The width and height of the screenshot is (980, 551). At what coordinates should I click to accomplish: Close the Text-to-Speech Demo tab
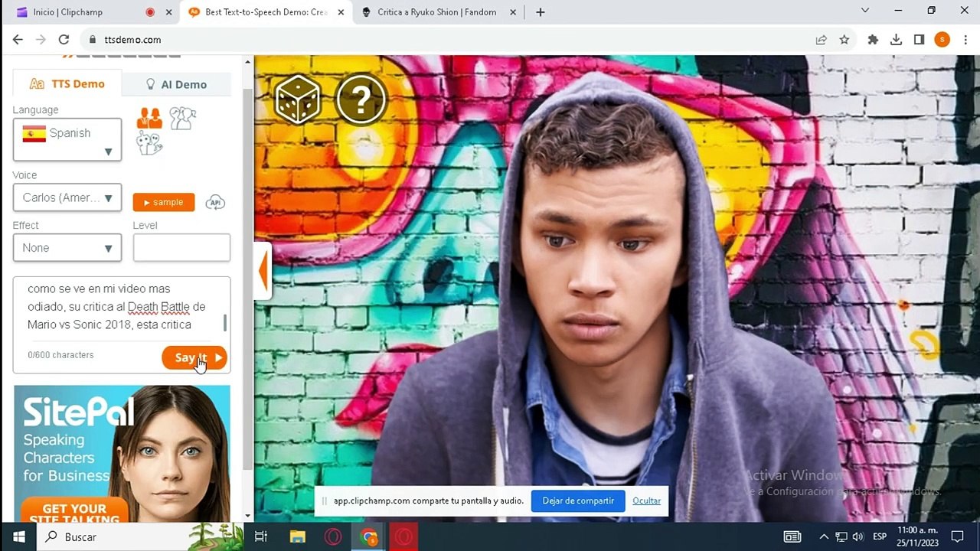pyautogui.click(x=341, y=12)
